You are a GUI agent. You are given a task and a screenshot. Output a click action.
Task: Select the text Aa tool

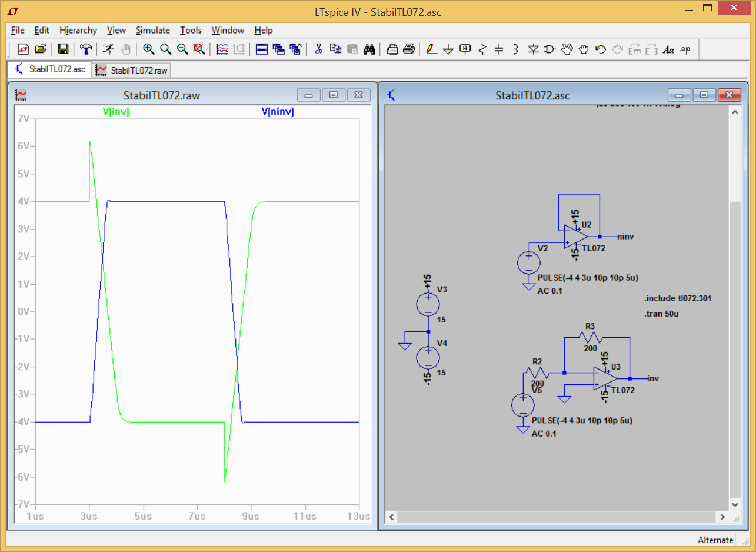pos(668,49)
